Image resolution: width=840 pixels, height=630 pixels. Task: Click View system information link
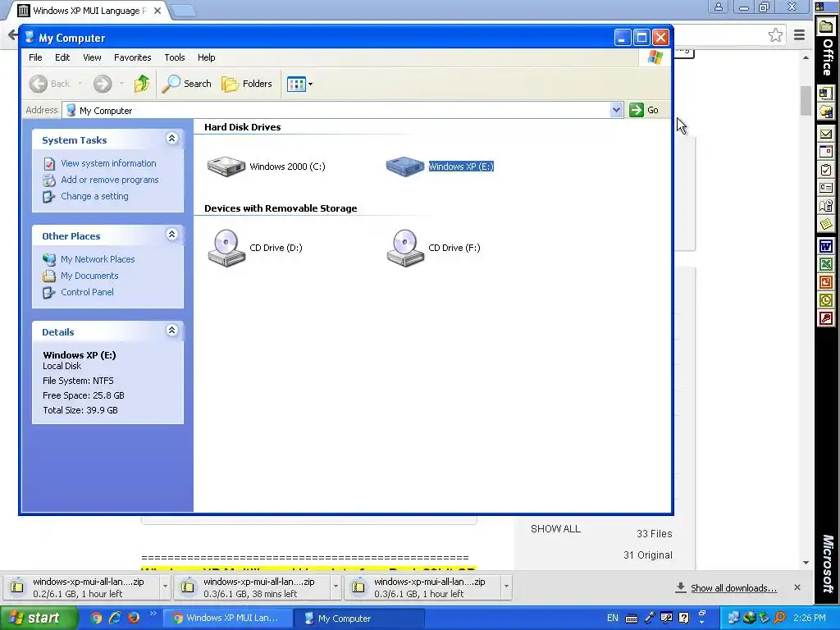[108, 163]
